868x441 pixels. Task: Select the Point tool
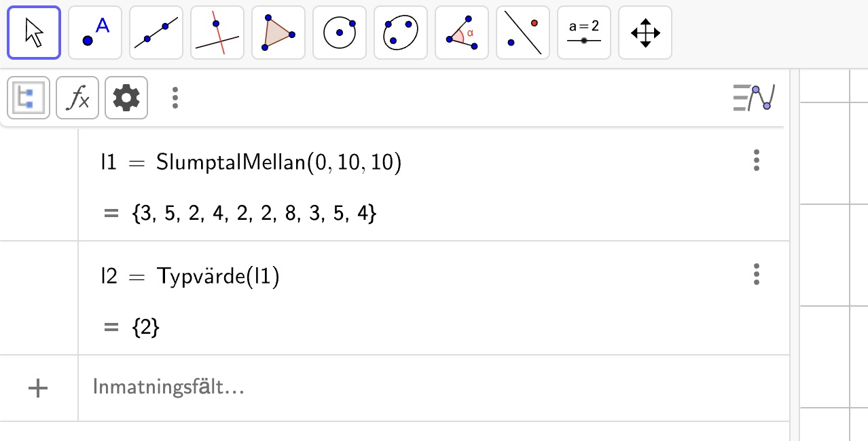[95, 33]
